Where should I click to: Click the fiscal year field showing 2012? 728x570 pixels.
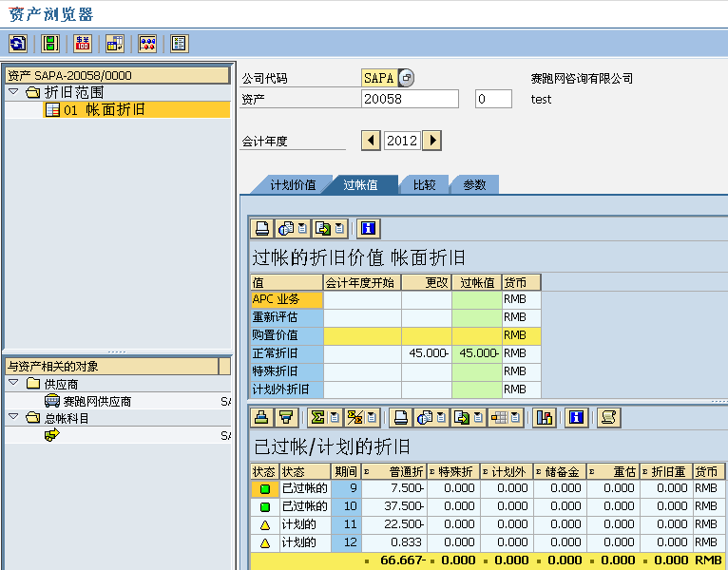tap(402, 141)
